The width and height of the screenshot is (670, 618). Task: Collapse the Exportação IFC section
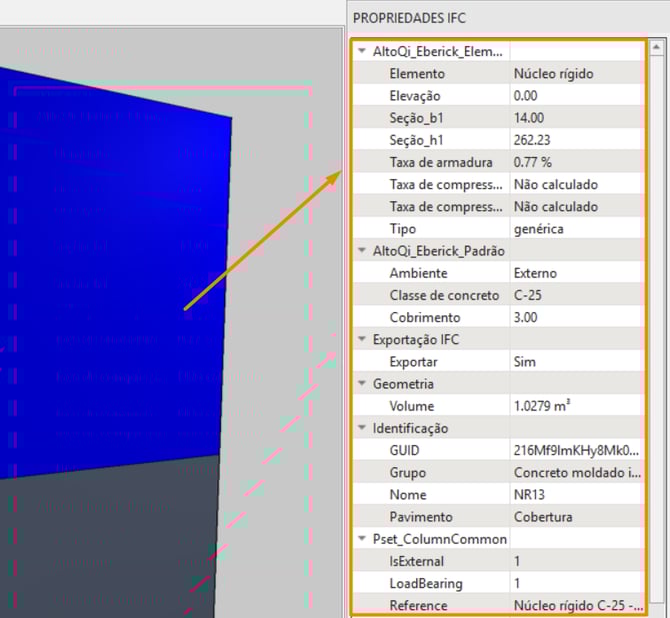tap(362, 339)
